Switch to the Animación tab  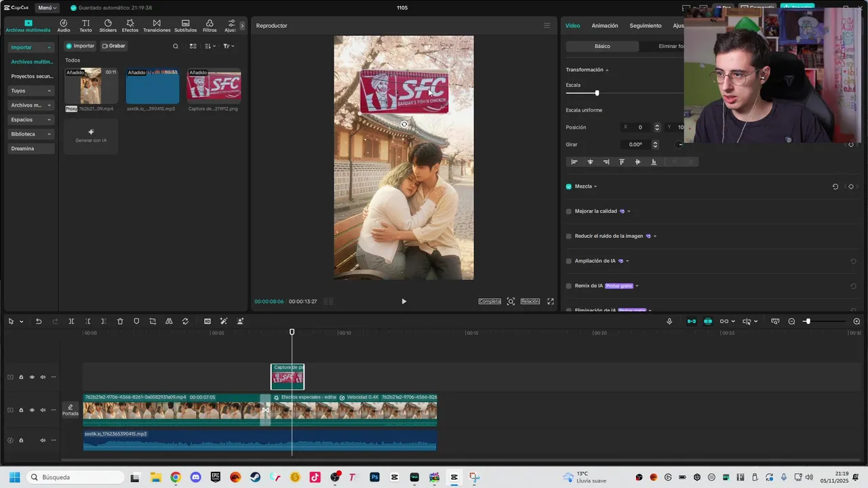tap(605, 26)
